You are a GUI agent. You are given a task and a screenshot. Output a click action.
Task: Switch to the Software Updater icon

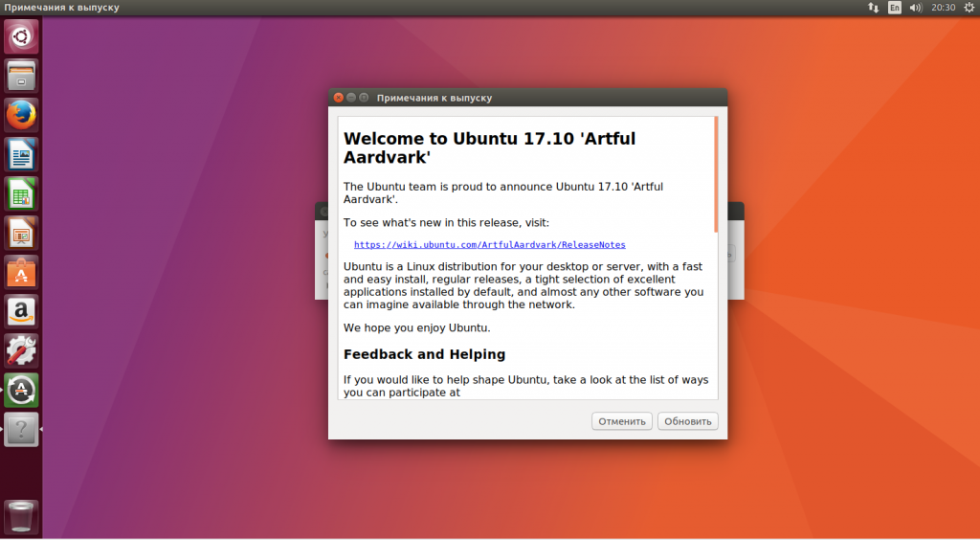click(21, 390)
